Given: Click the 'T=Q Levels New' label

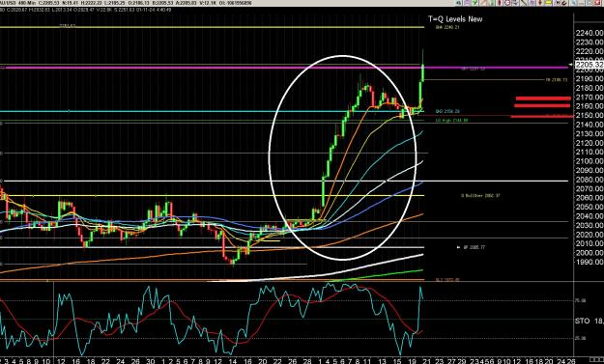Looking at the screenshot, I should [x=455, y=19].
